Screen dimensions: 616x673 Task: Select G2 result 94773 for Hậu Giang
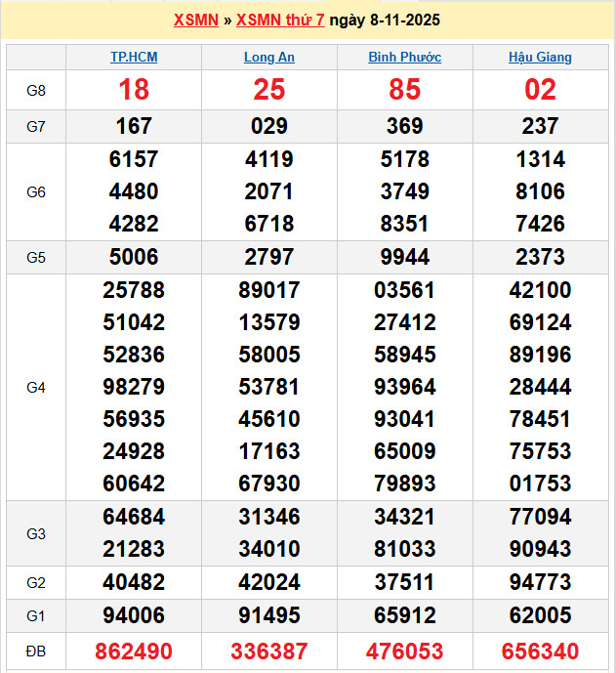[x=540, y=583]
